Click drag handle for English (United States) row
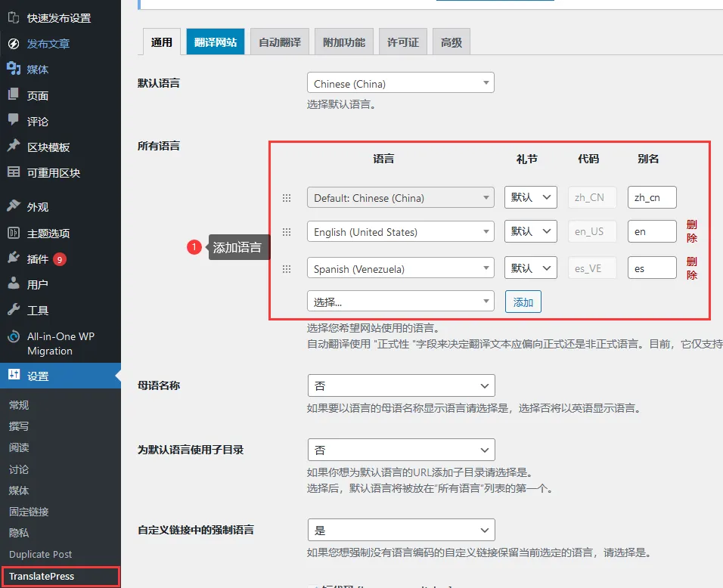The image size is (723, 588). point(287,232)
